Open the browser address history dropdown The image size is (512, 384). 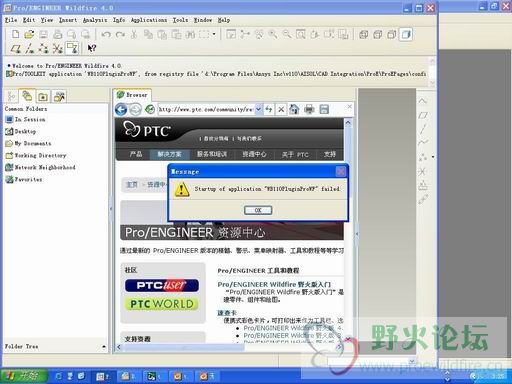coord(258,109)
